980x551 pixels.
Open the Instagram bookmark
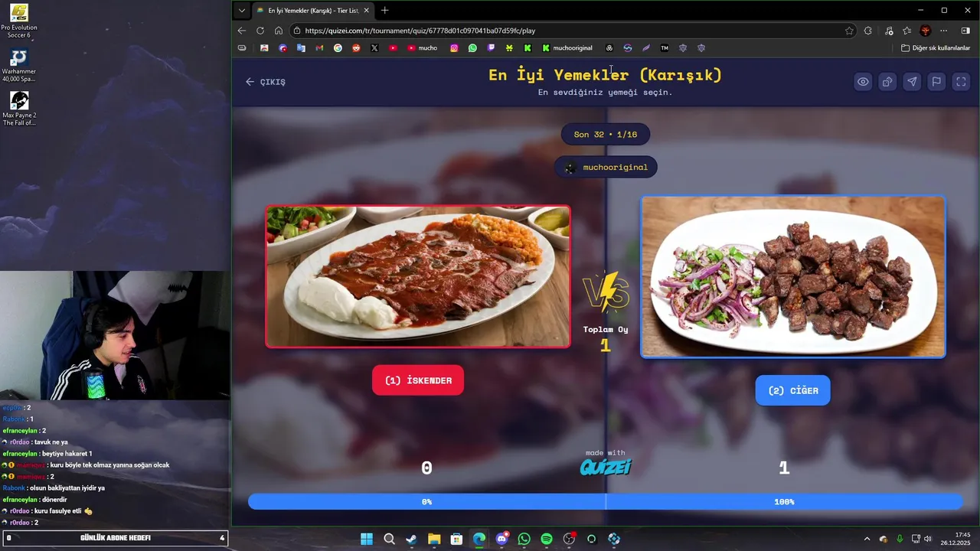pyautogui.click(x=454, y=47)
